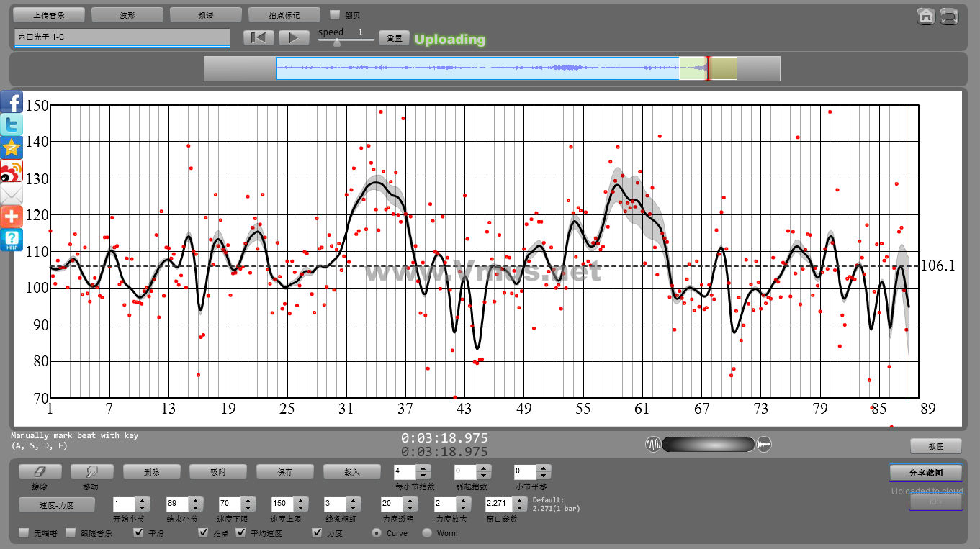980x549 pixels.
Task: Enable the 跟随音乐 follow-music checkbox
Action: (x=71, y=533)
